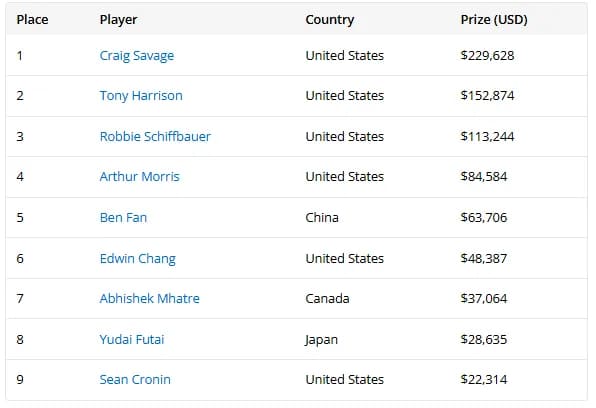Click the Prize (USD) column header

pos(494,20)
